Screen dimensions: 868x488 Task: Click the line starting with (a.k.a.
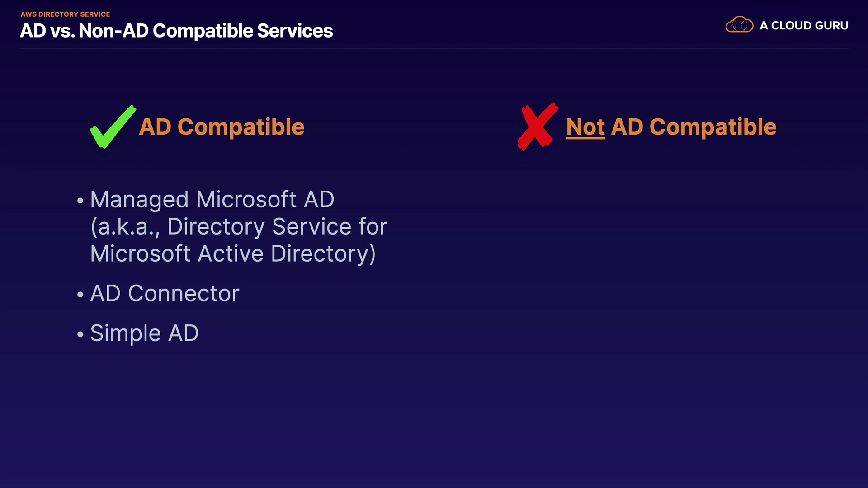pos(239,226)
